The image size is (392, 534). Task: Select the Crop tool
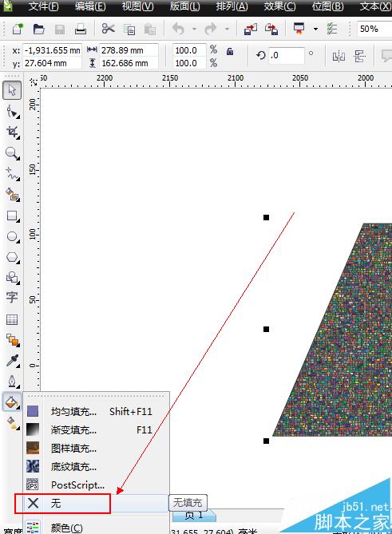click(x=13, y=133)
